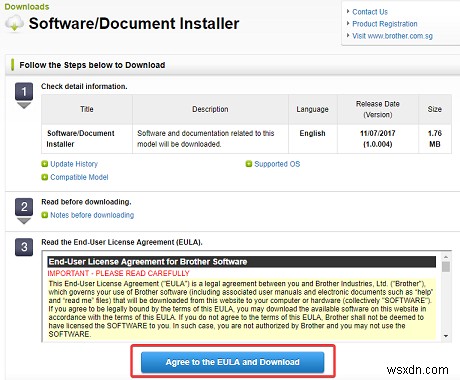Click the EULA scrollbar thumb
The width and height of the screenshot is (460, 380).
(x=446, y=267)
